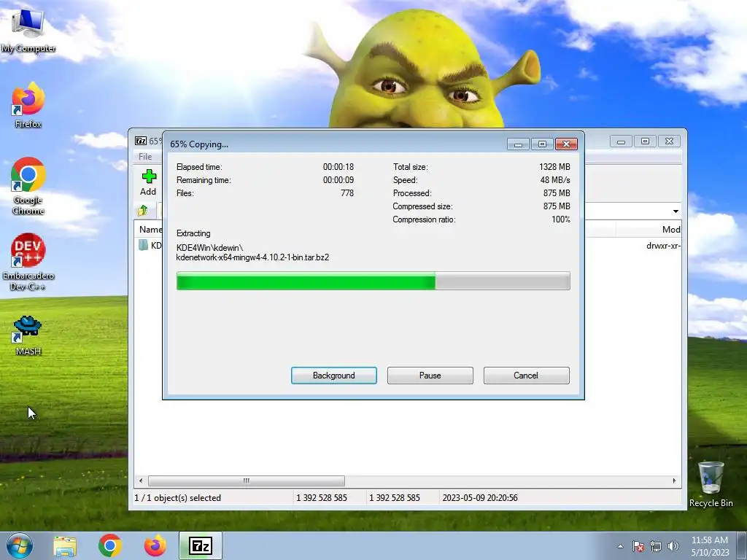Image resolution: width=747 pixels, height=560 pixels.
Task: Open Chrome from the taskbar
Action: click(110, 545)
